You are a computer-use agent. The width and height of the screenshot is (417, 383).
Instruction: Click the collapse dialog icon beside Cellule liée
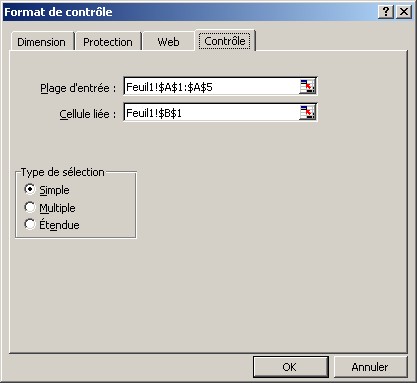click(x=307, y=113)
